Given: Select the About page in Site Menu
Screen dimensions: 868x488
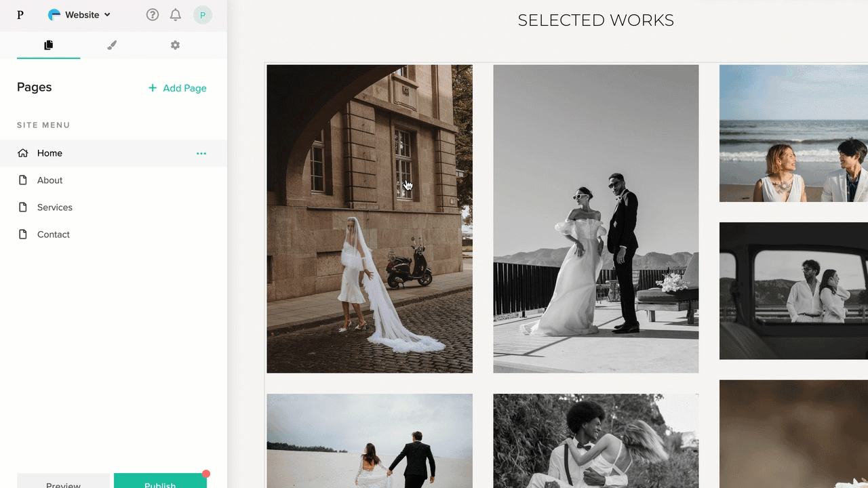Looking at the screenshot, I should pyautogui.click(x=50, y=180).
